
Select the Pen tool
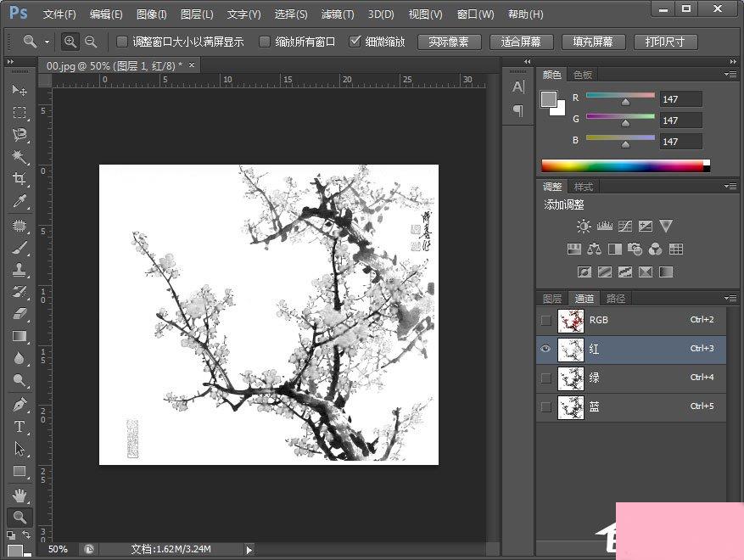pyautogui.click(x=19, y=405)
